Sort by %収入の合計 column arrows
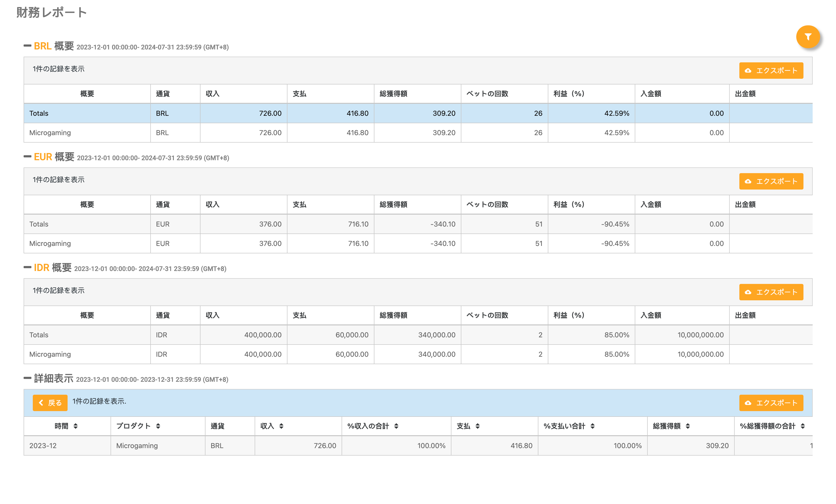The image size is (836, 504). click(x=396, y=426)
